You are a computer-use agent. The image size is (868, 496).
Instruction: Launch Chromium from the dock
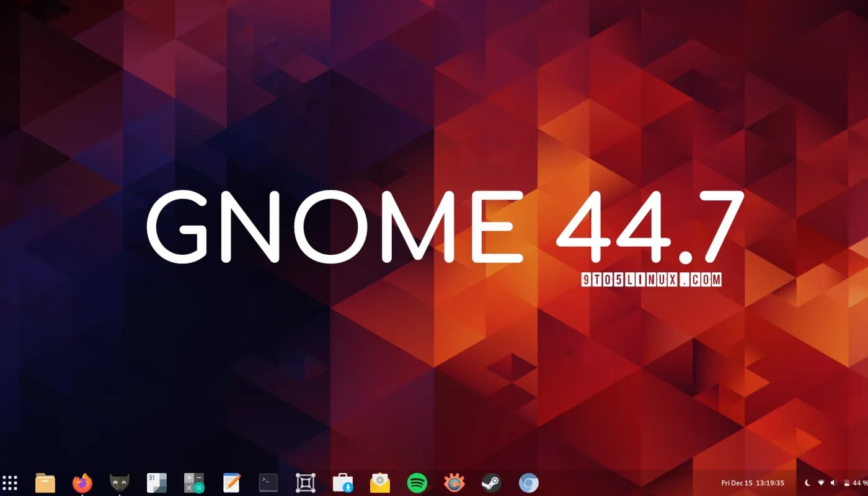[x=529, y=483]
